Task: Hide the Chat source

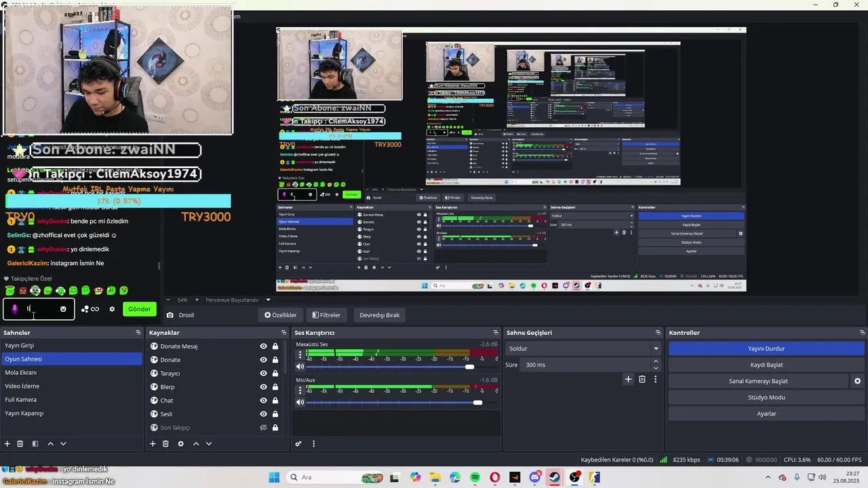Action: point(264,401)
